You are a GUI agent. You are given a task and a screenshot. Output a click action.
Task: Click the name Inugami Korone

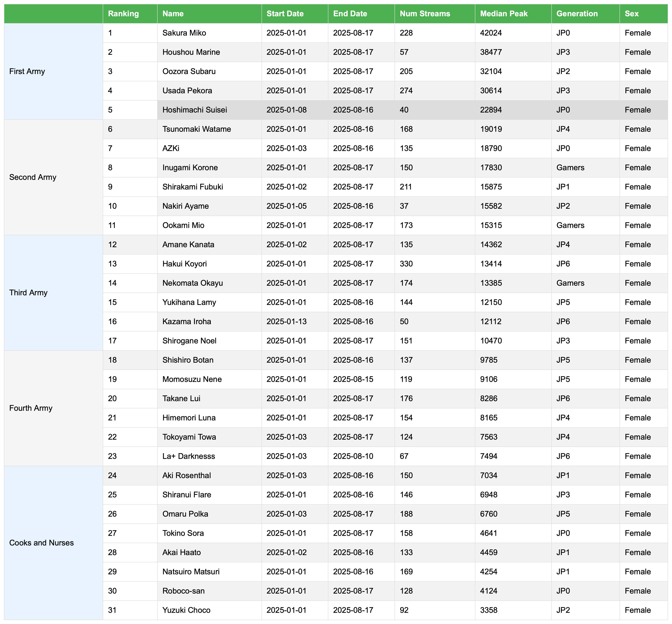click(x=190, y=167)
